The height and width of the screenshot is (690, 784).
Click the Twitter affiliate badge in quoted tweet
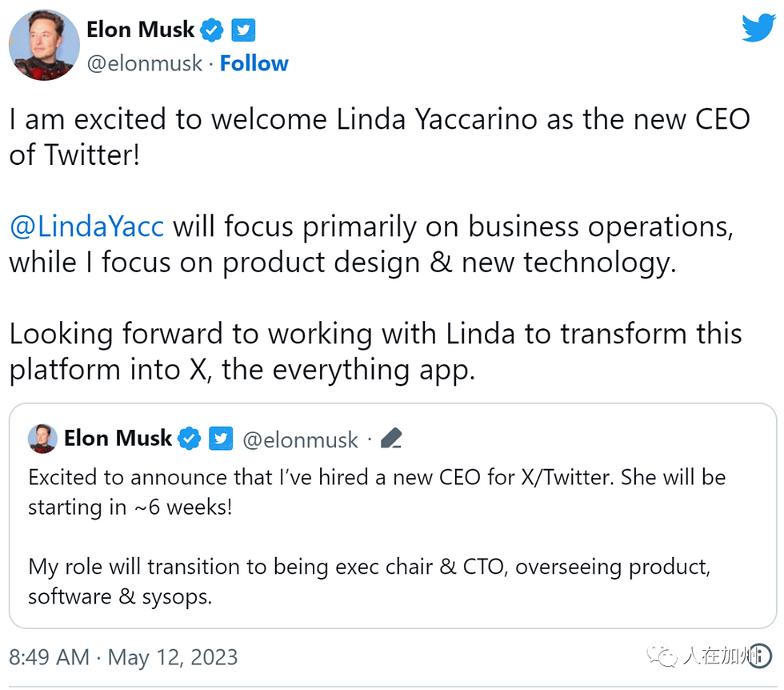click(x=221, y=439)
